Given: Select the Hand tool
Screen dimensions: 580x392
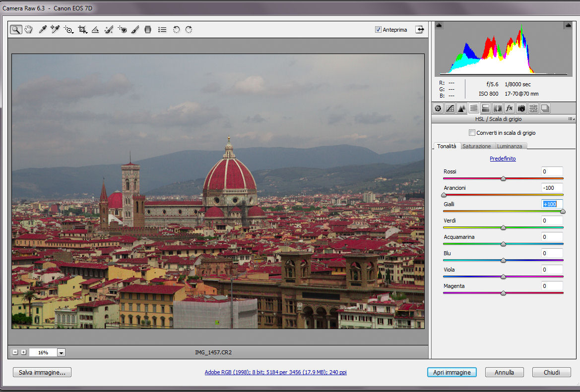Looking at the screenshot, I should click(x=28, y=30).
